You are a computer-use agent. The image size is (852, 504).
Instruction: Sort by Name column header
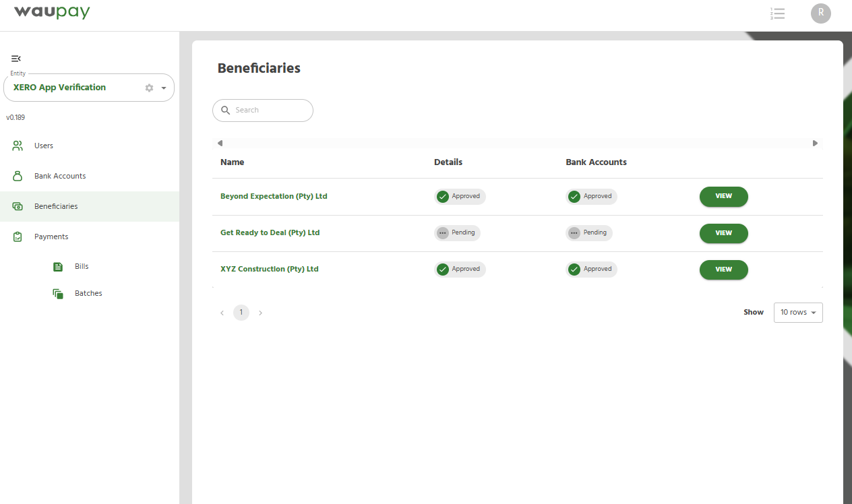click(232, 162)
